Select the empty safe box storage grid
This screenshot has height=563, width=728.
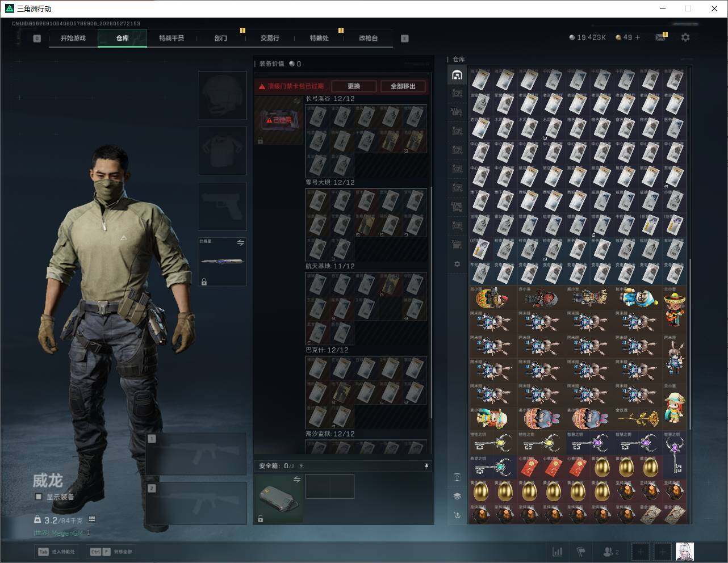tap(330, 486)
